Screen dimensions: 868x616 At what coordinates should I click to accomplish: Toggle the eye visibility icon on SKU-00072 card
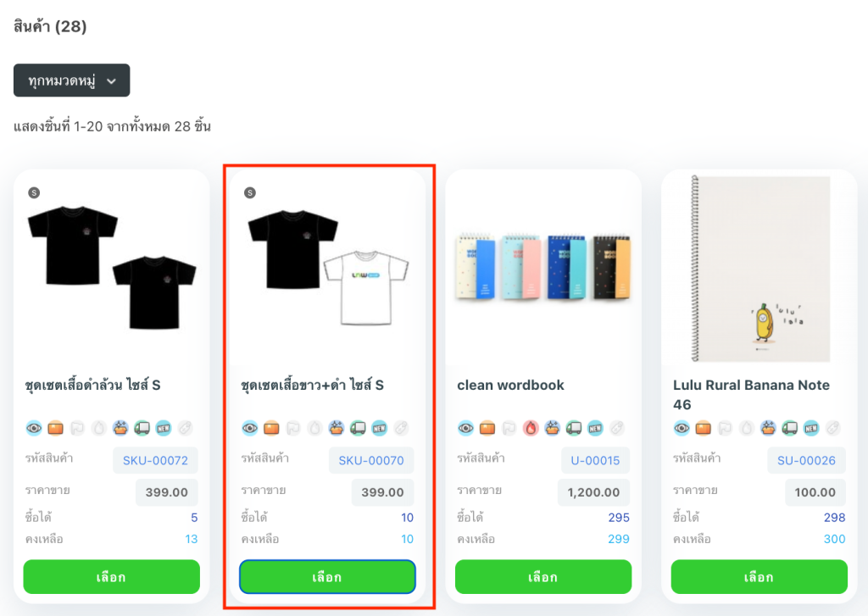pyautogui.click(x=34, y=428)
